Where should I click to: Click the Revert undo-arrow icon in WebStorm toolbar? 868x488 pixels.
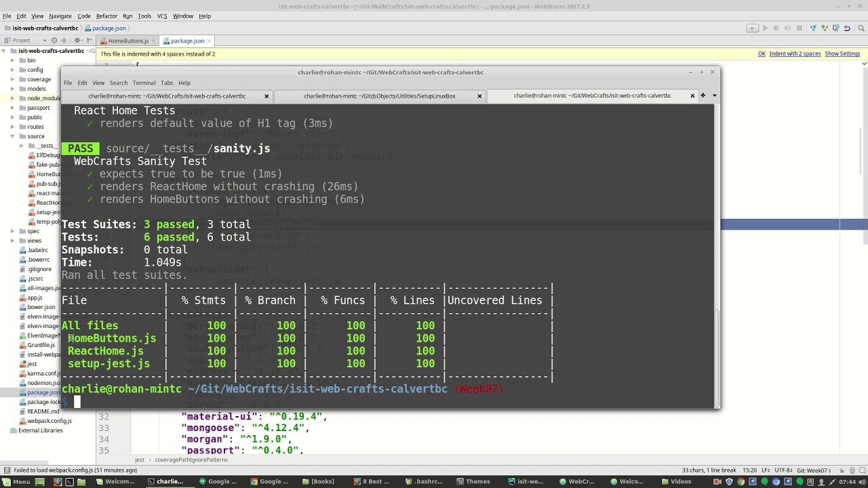tap(847, 28)
